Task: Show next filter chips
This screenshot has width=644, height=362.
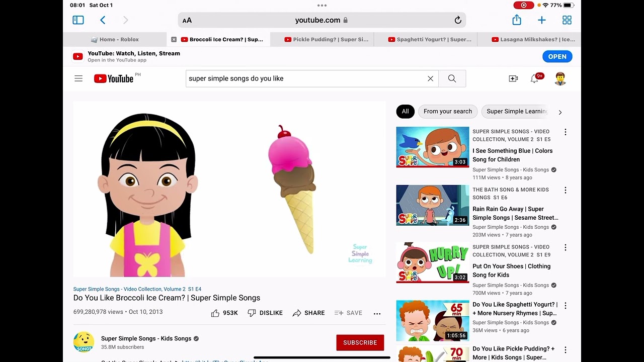Action: (560, 112)
